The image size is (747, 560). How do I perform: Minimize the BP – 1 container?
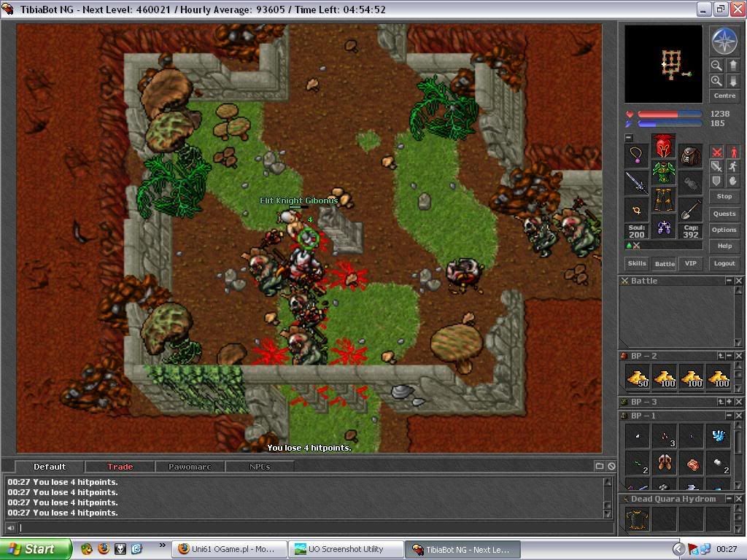(729, 416)
